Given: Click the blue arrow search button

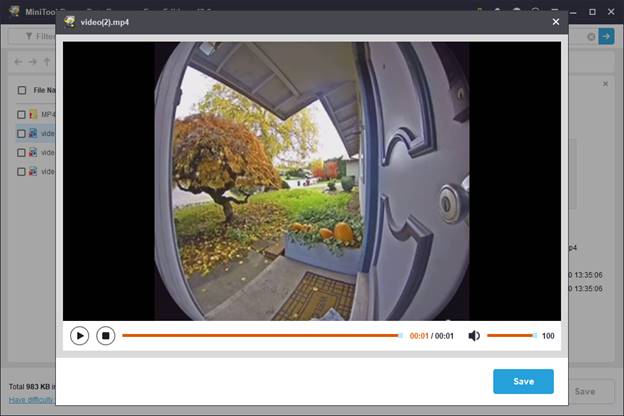Looking at the screenshot, I should tap(606, 37).
